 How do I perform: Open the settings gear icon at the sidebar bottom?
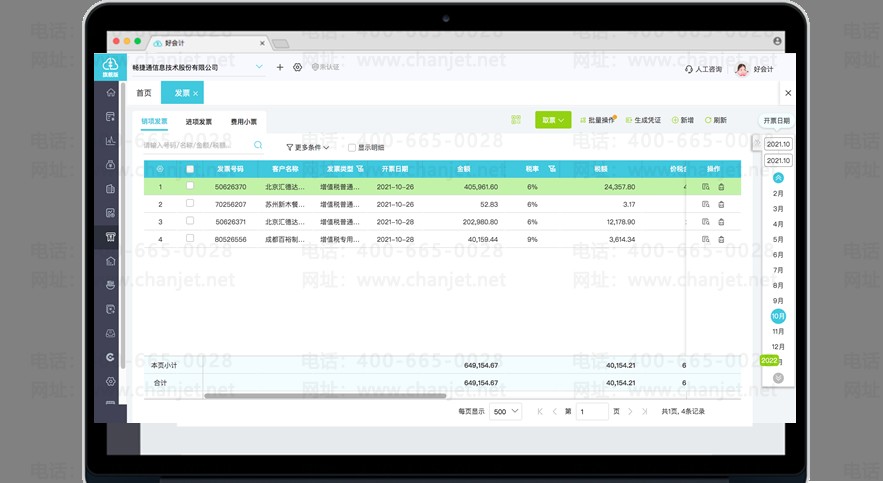coord(110,381)
